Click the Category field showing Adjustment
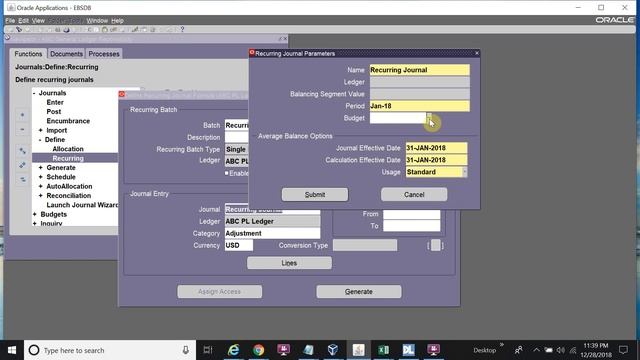This screenshot has width=640, height=360. pyautogui.click(x=272, y=233)
